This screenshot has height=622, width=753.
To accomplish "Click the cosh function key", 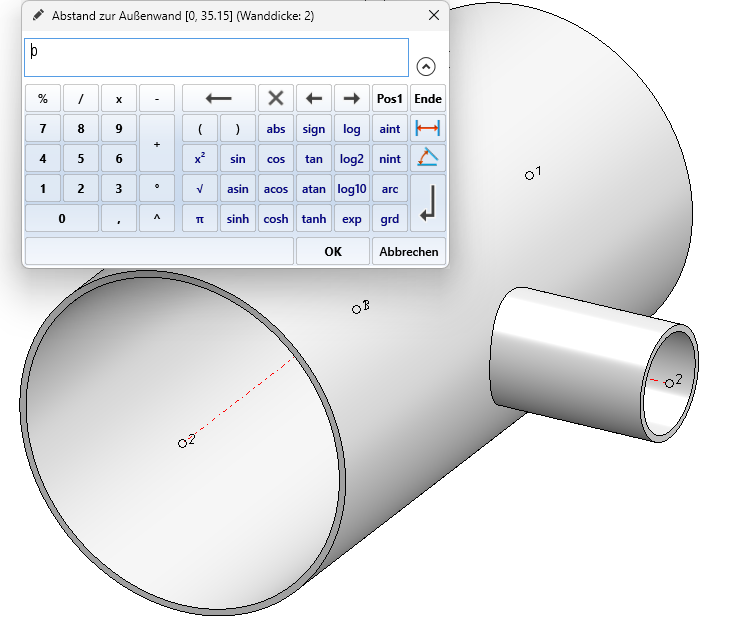I will pos(276,218).
